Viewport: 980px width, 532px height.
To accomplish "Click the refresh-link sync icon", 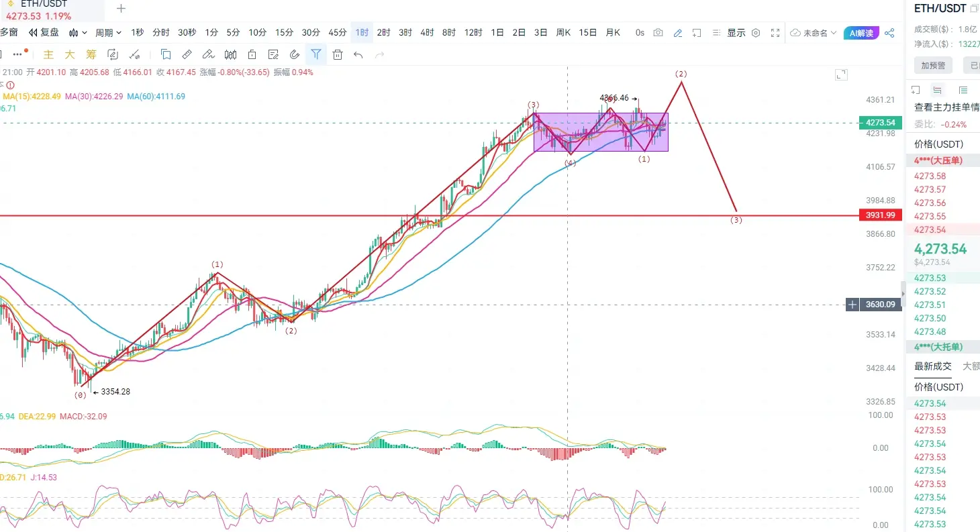I will 113,54.
